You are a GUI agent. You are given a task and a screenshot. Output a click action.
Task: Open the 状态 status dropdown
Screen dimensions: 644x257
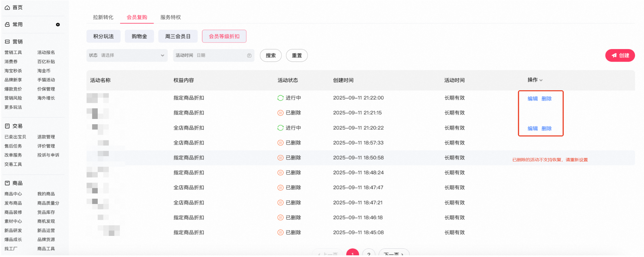pyautogui.click(x=127, y=55)
